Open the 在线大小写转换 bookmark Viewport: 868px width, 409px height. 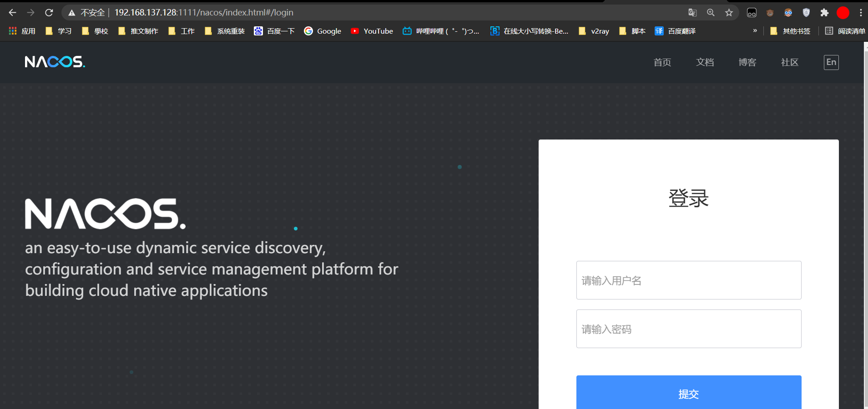pos(529,31)
